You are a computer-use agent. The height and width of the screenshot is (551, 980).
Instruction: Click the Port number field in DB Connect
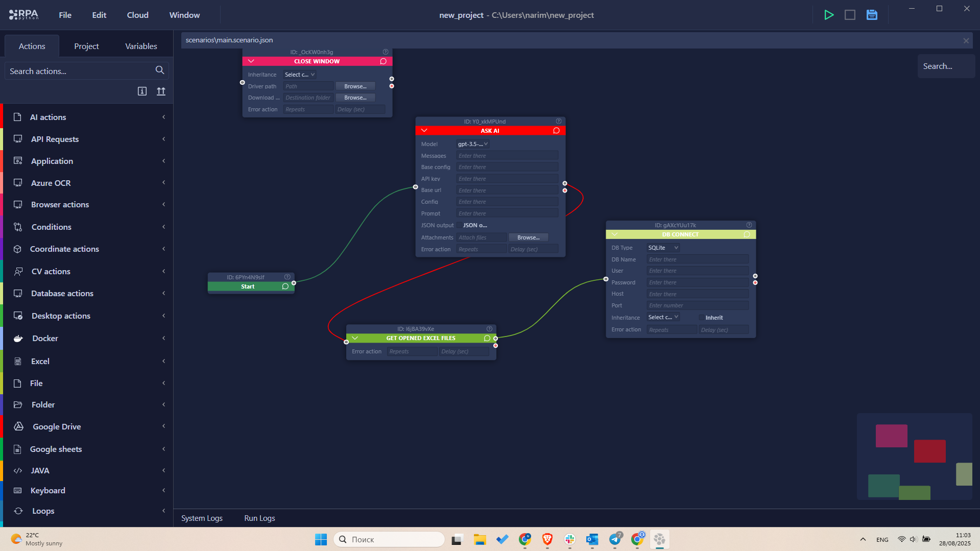698,305
